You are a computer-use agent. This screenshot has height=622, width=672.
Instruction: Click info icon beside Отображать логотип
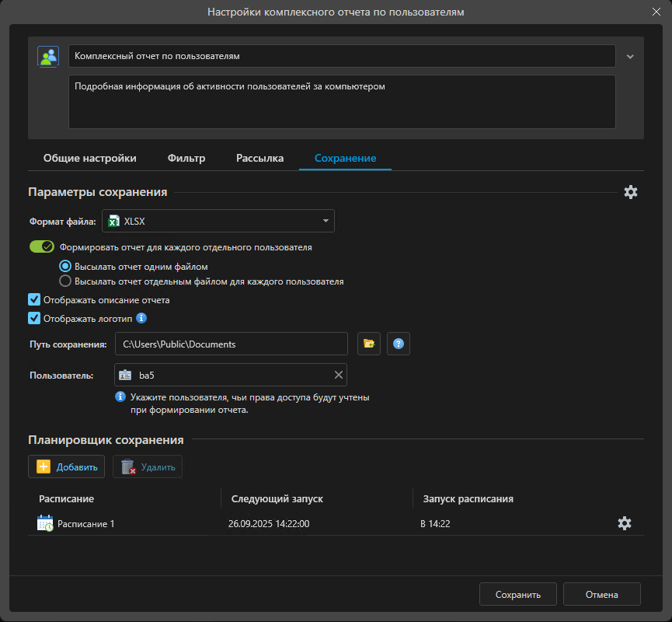[141, 318]
